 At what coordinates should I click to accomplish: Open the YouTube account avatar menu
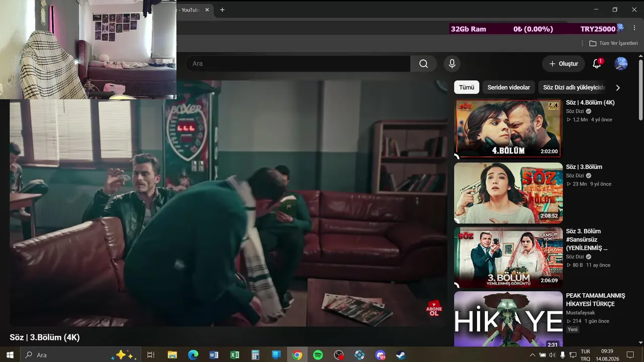(621, 64)
